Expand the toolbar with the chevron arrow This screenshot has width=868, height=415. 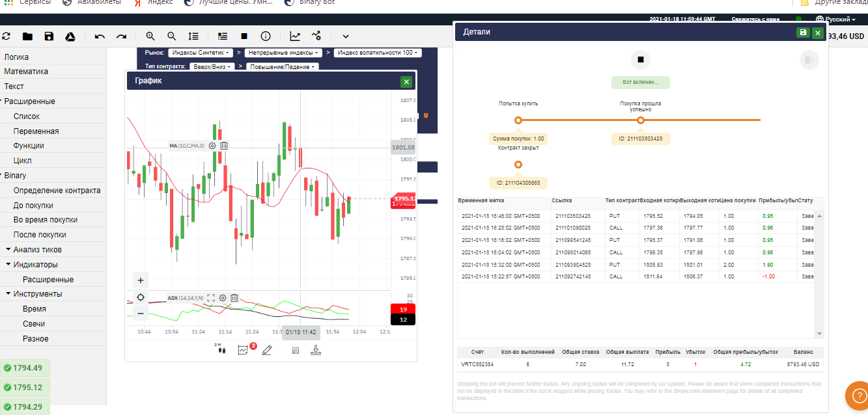click(346, 36)
